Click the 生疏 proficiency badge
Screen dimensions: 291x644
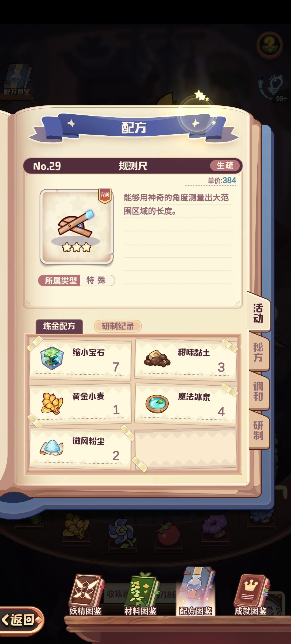tap(225, 166)
